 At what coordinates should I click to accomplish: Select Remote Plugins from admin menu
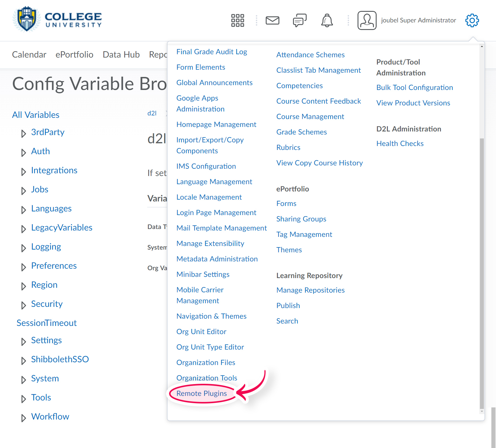[x=201, y=393]
